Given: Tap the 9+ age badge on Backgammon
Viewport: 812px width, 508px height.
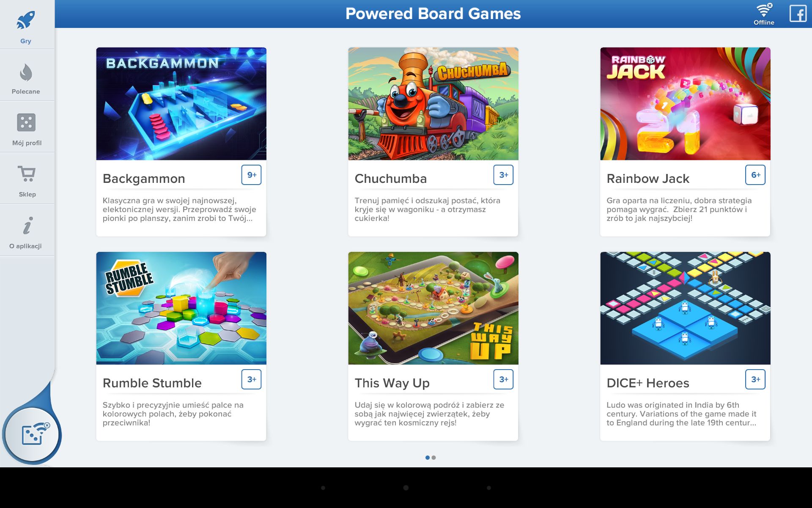Looking at the screenshot, I should pyautogui.click(x=251, y=175).
